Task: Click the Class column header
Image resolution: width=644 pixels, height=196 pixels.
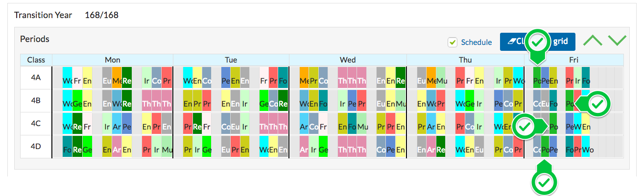Action: [36, 60]
